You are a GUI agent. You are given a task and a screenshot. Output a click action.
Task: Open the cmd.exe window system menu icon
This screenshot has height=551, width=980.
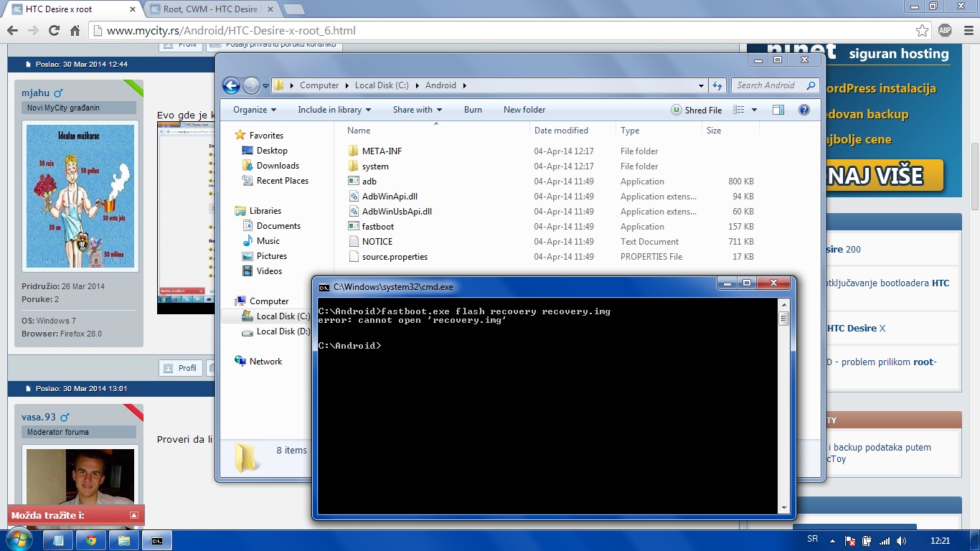(x=324, y=287)
